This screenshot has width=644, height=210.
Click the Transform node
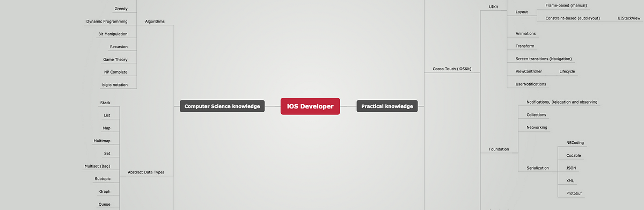tap(524, 46)
